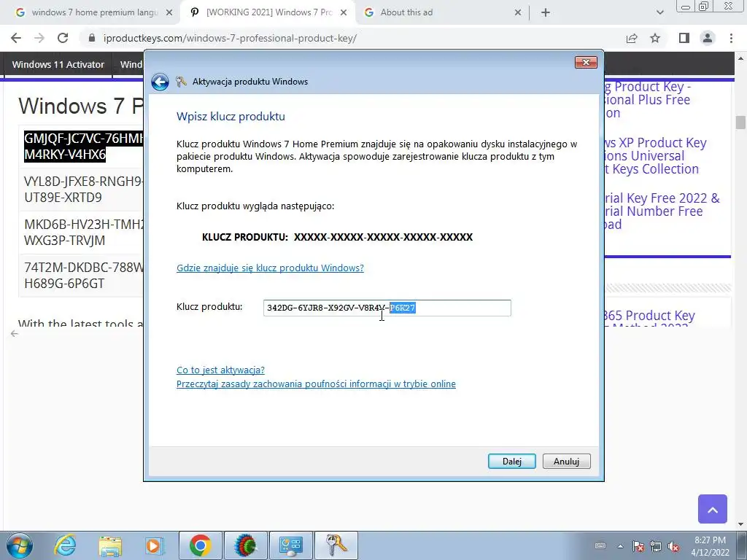The width and height of the screenshot is (747, 560).
Task: Open the Chrome profile avatar
Action: [x=708, y=38]
